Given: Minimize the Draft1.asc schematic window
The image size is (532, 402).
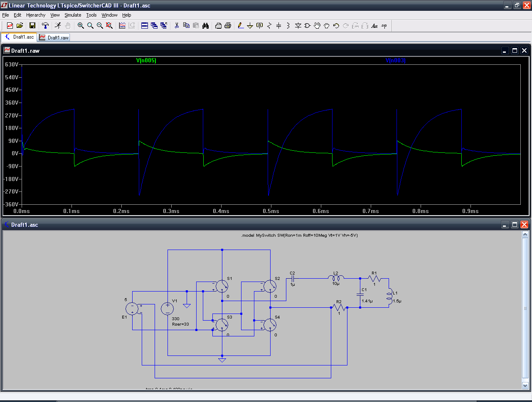Looking at the screenshot, I should coord(505,225).
